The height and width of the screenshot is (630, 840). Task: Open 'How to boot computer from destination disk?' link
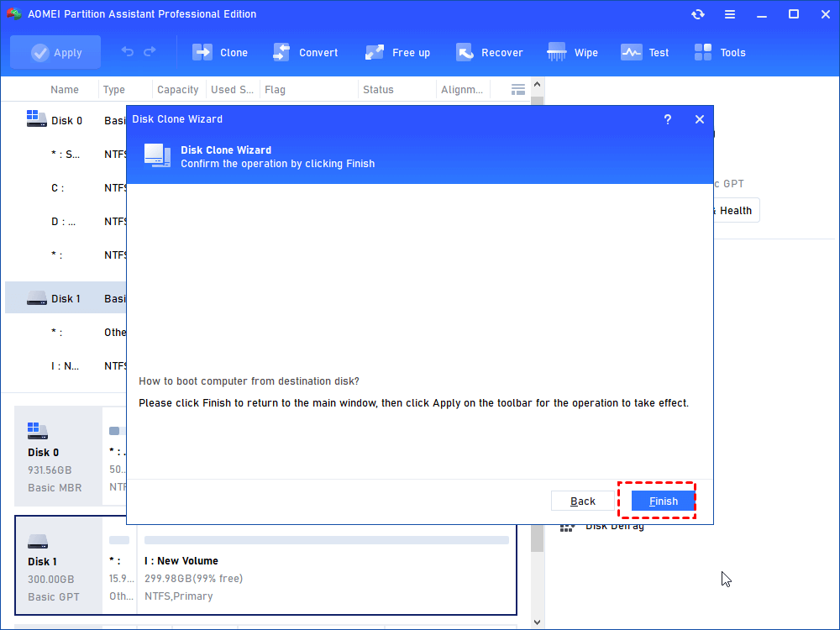(x=249, y=381)
